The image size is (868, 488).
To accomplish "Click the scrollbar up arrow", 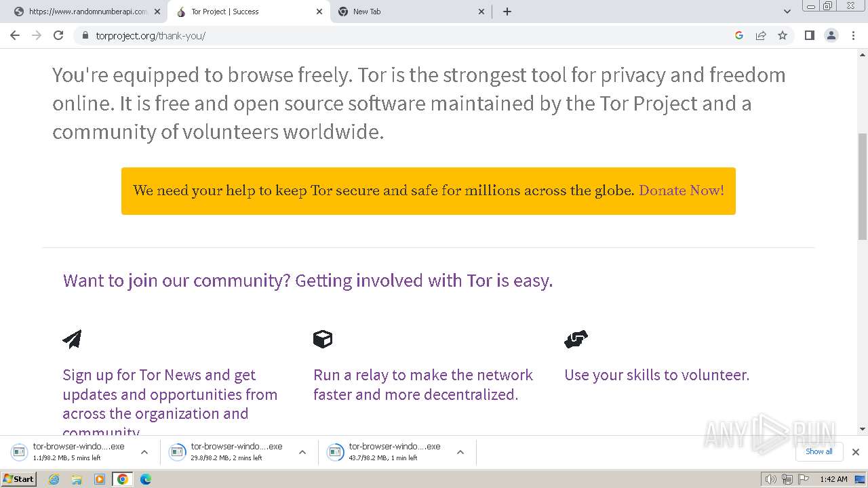I will click(863, 54).
